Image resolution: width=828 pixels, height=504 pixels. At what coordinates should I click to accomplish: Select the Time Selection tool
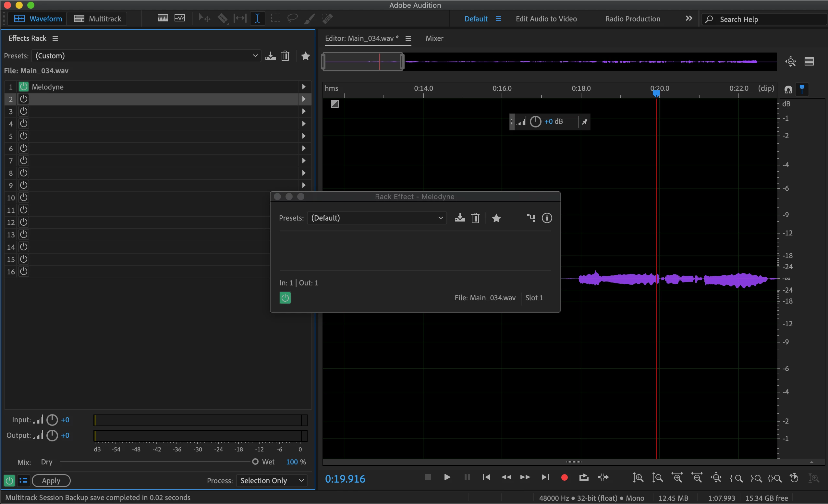[257, 18]
